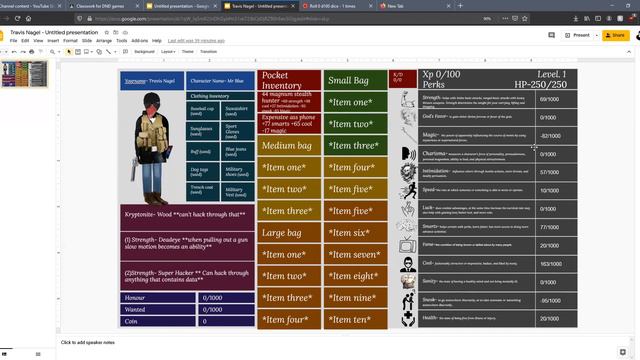This screenshot has width=640, height=360.
Task: Open the Format menu
Action: (x=70, y=41)
